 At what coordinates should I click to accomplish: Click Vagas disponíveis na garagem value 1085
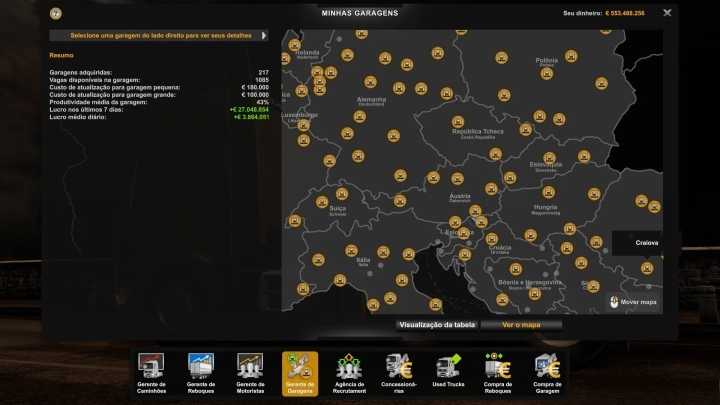[262, 80]
